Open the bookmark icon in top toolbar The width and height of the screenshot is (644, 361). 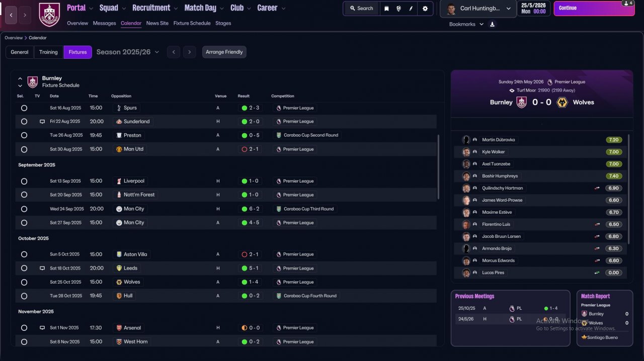(386, 9)
